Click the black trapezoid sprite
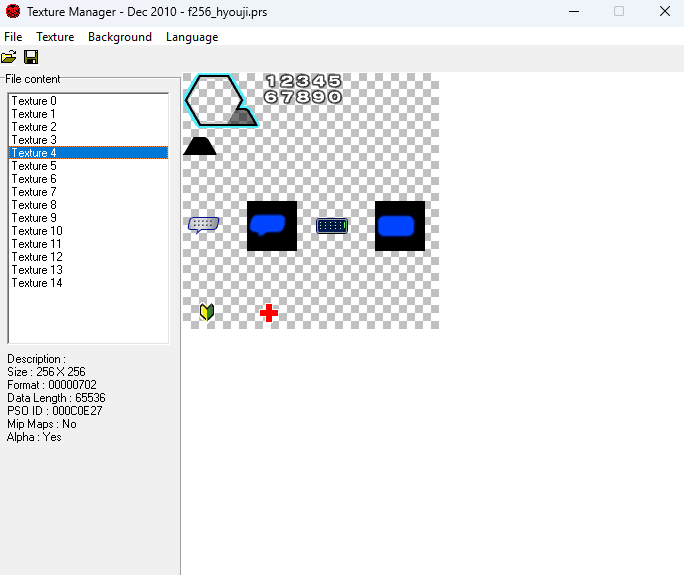Screen dimensions: 684x575 [x=200, y=146]
